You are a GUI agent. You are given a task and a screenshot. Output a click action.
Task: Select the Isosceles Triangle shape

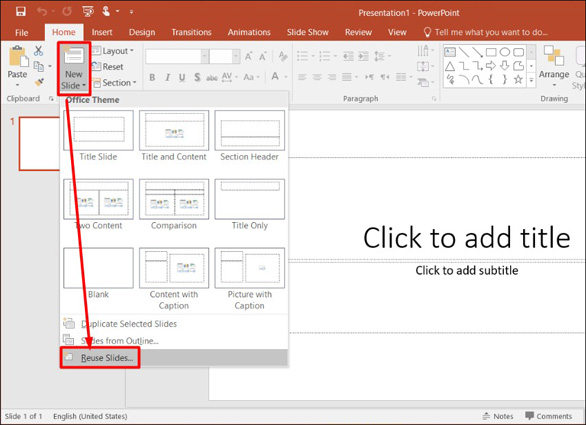[x=450, y=66]
